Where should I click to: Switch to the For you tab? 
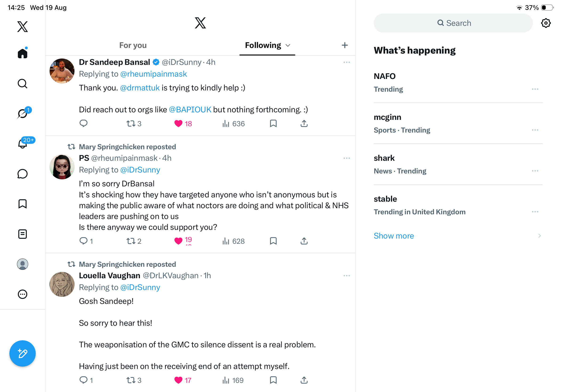(133, 45)
